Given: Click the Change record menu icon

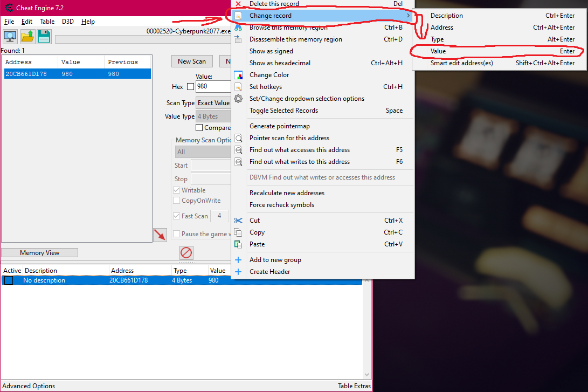Looking at the screenshot, I should click(x=238, y=16).
